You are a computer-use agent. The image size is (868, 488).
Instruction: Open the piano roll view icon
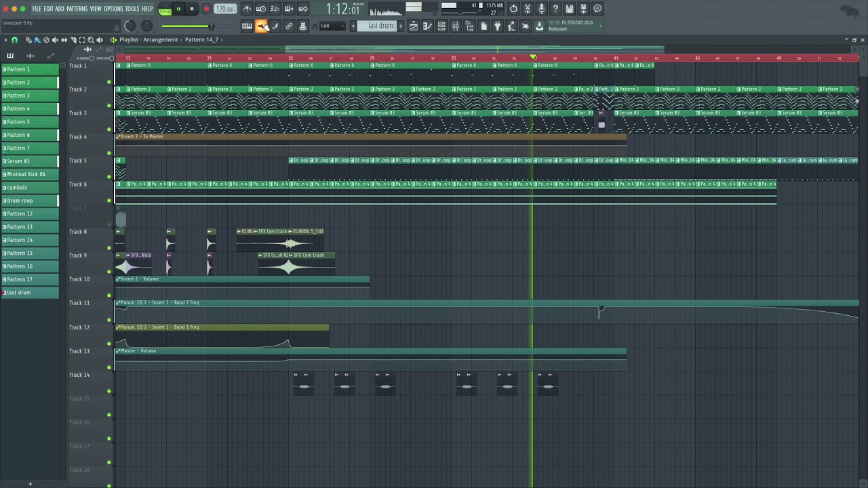(426, 26)
